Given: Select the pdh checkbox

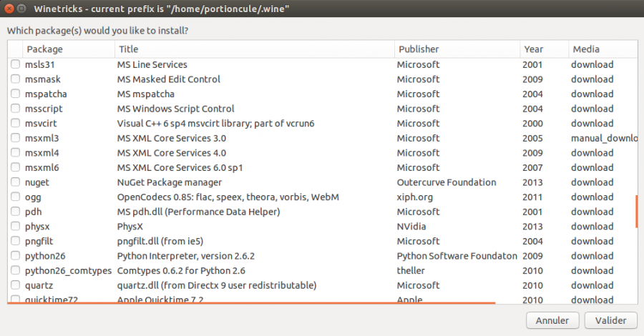Looking at the screenshot, I should (x=15, y=212).
